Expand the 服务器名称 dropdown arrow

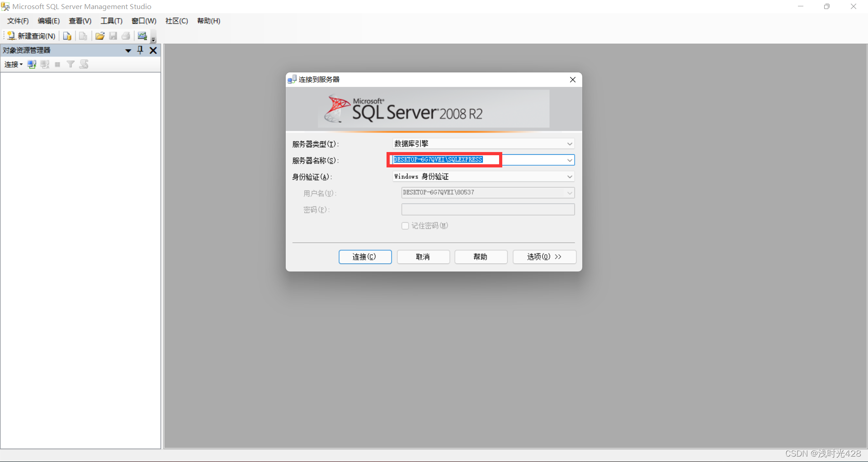[570, 160]
